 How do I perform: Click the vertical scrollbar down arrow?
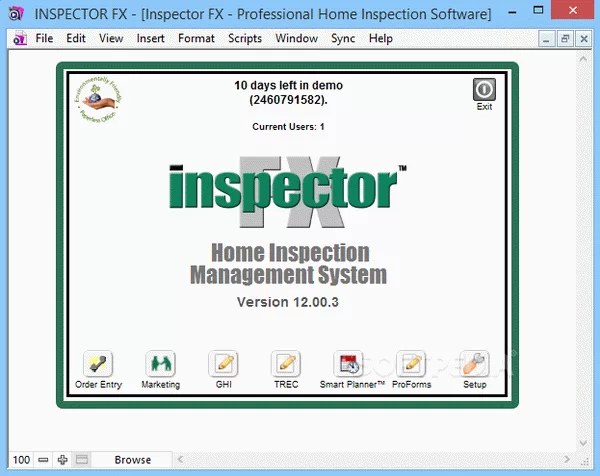point(583,443)
